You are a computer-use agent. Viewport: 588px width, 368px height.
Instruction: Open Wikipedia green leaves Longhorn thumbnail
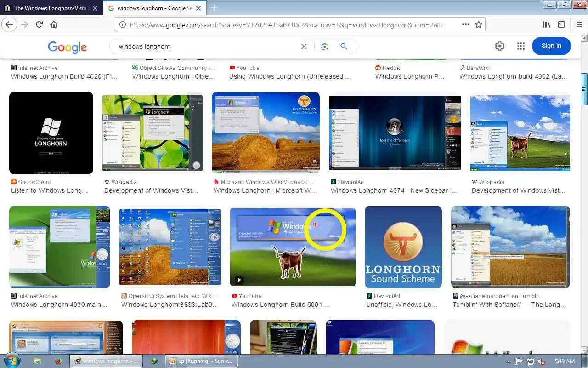point(153,133)
